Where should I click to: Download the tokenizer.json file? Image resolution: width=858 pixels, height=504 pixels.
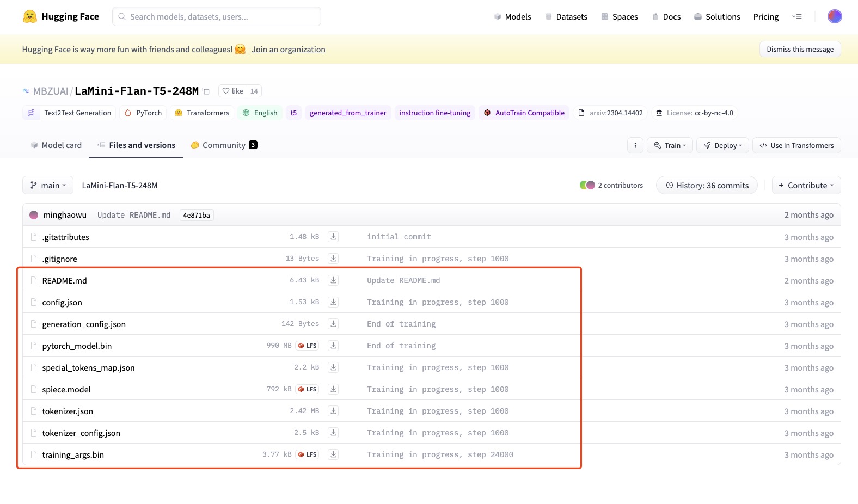tap(334, 411)
